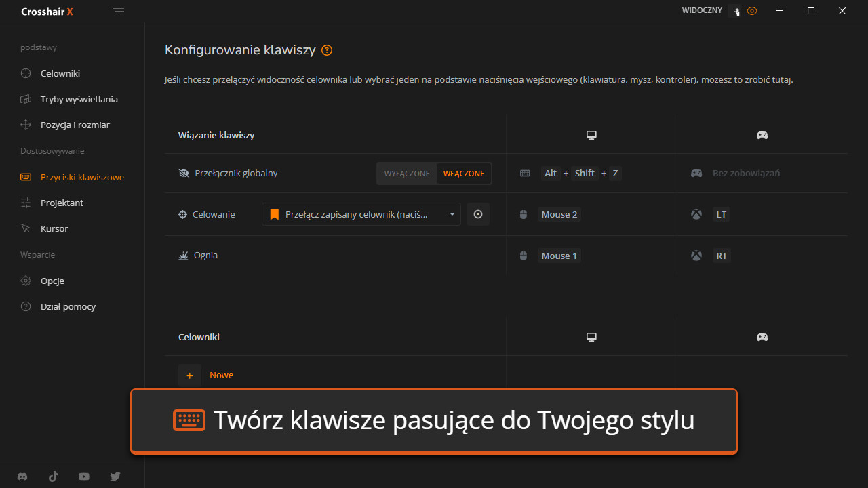Image resolution: width=868 pixels, height=488 pixels.
Task: Edit the Alt + Shift + Z keyboard shortcut
Action: [x=582, y=174]
